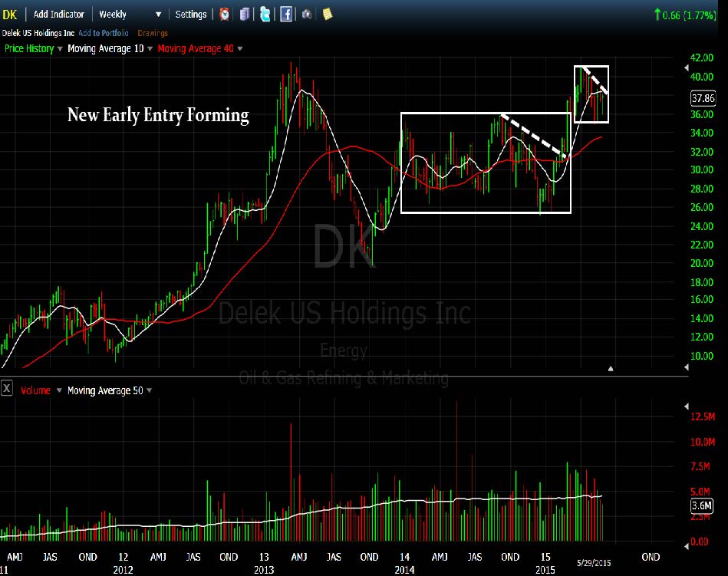728x576 pixels.
Task: Click the up-triangle marker below the price chart
Action: (611, 368)
